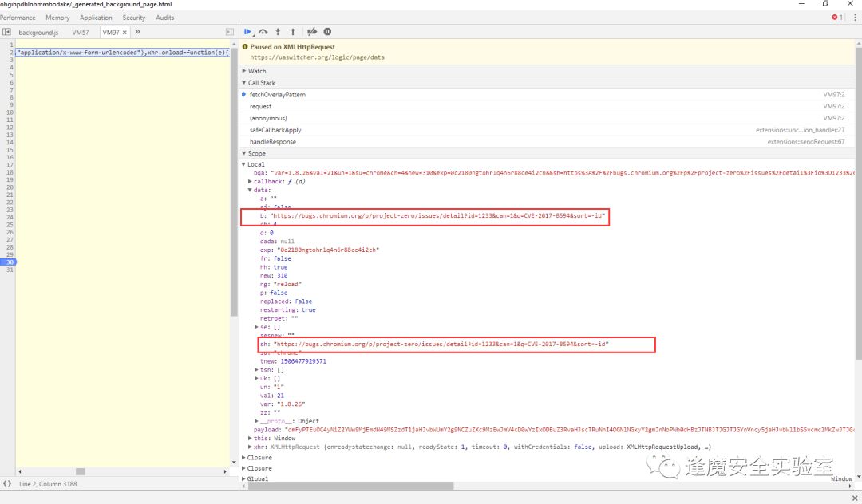Close the bottom drawer

855,498
